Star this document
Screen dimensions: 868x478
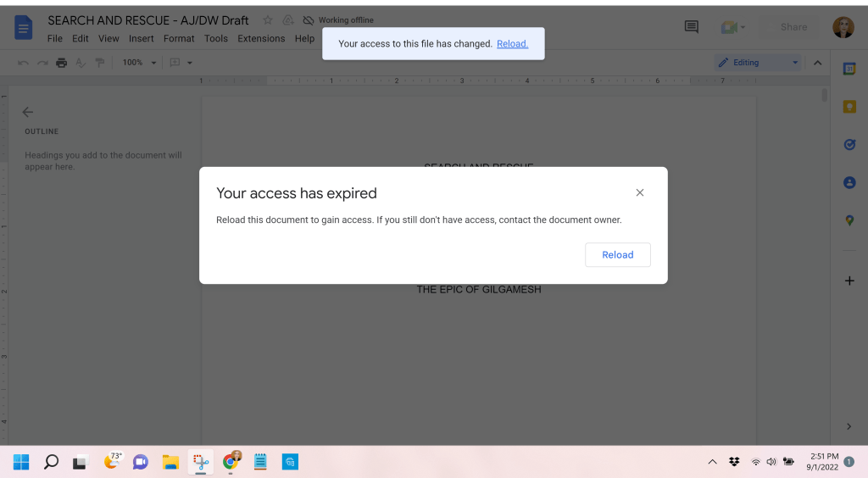click(x=268, y=20)
